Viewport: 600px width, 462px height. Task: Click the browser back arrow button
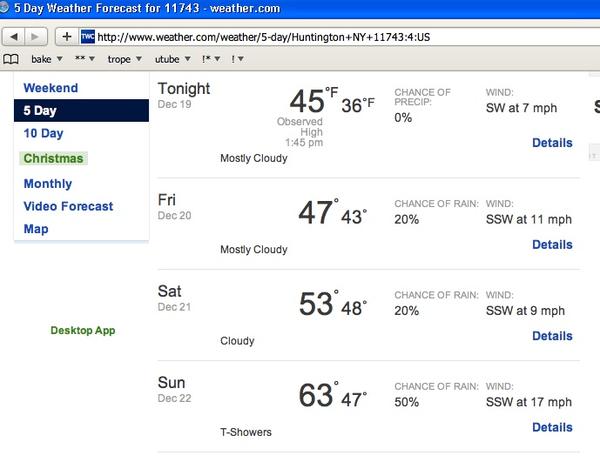point(15,37)
